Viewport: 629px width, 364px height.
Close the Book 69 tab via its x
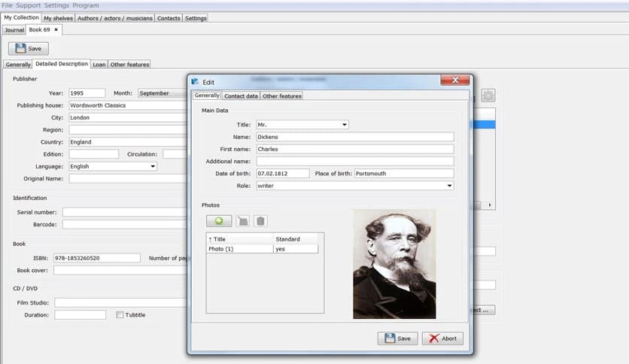[x=56, y=30]
